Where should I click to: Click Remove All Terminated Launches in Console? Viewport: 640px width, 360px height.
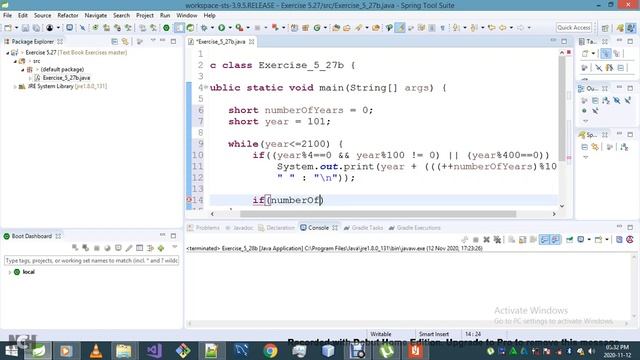pos(497,240)
